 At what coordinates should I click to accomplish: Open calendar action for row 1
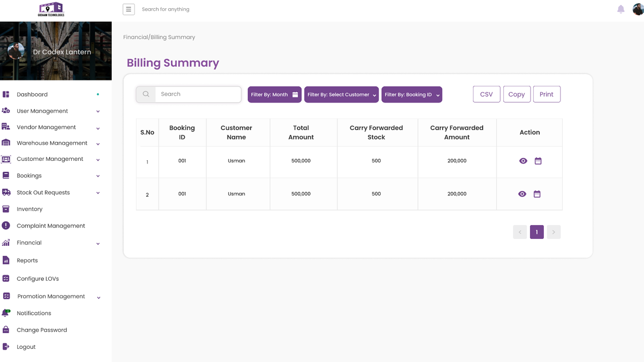(538, 161)
